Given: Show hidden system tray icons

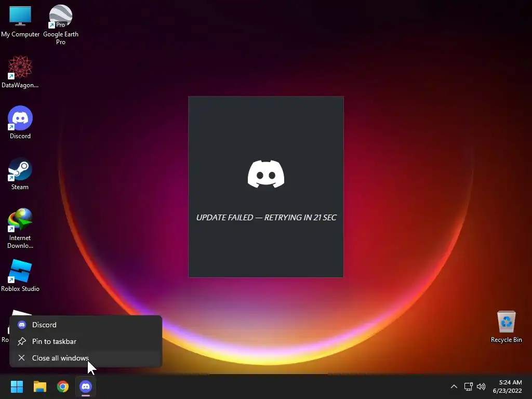Looking at the screenshot, I should [454, 387].
